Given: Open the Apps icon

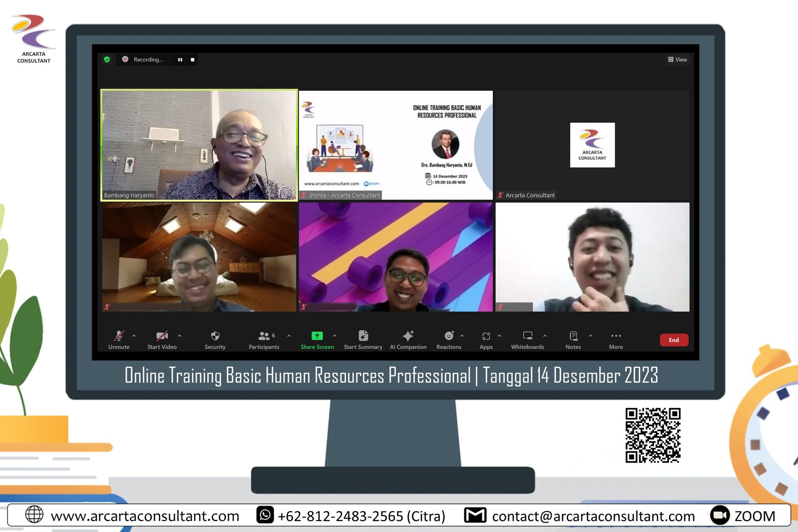Looking at the screenshot, I should [486, 336].
